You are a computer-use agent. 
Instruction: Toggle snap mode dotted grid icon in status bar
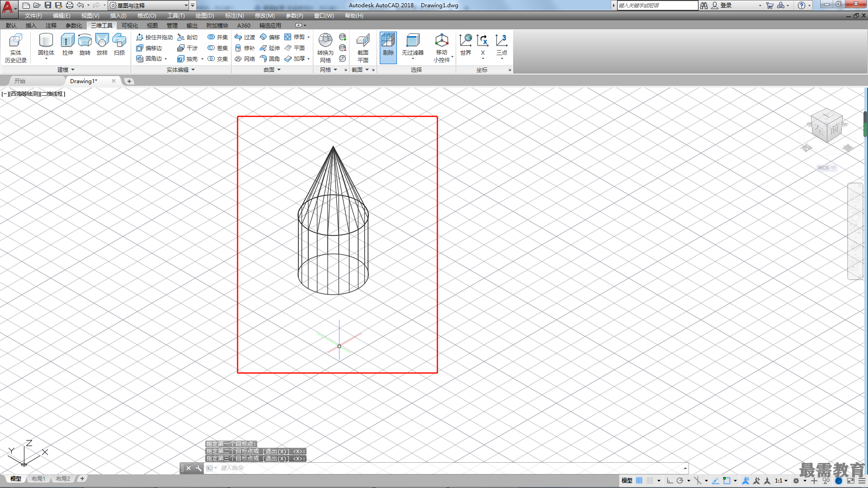tap(650, 481)
